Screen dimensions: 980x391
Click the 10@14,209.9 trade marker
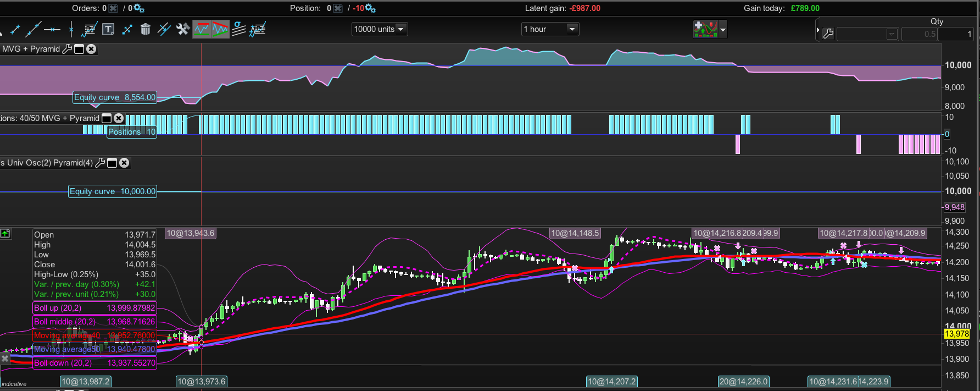pos(906,233)
